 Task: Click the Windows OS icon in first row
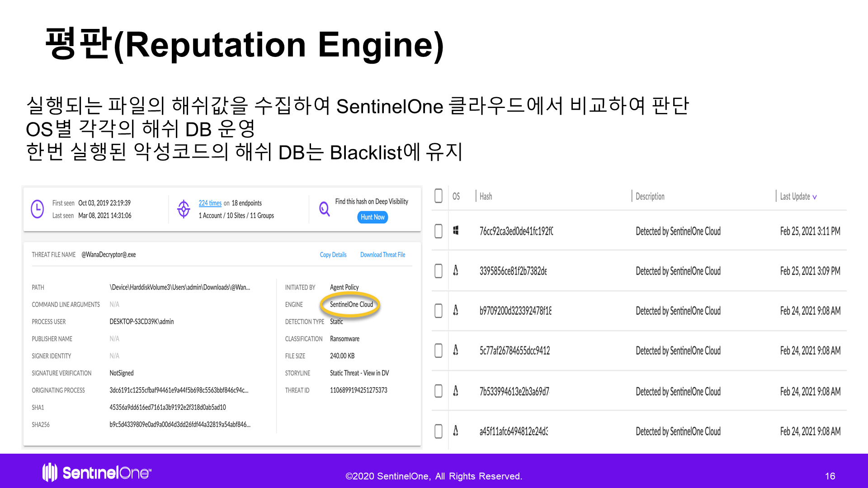456,231
